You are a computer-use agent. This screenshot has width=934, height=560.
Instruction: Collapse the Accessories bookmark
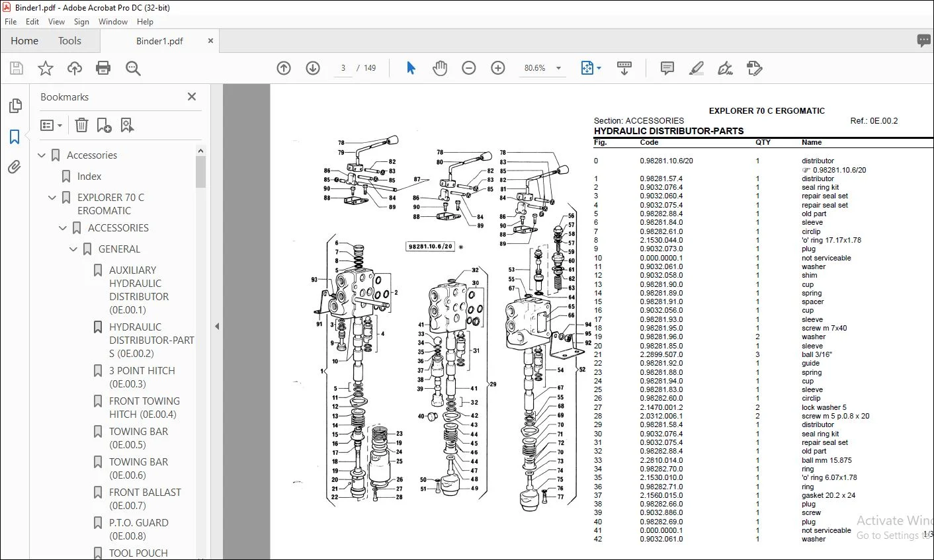(x=42, y=155)
